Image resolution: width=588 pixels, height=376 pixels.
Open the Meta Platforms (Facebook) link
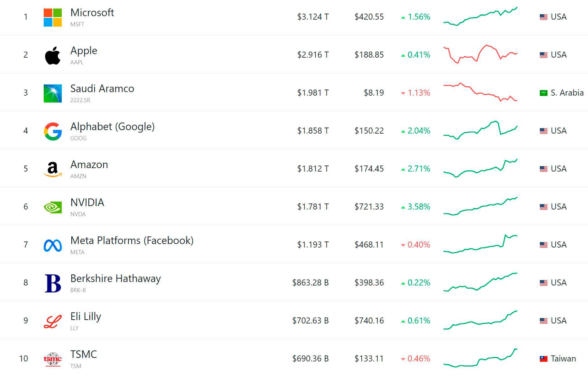click(x=132, y=241)
